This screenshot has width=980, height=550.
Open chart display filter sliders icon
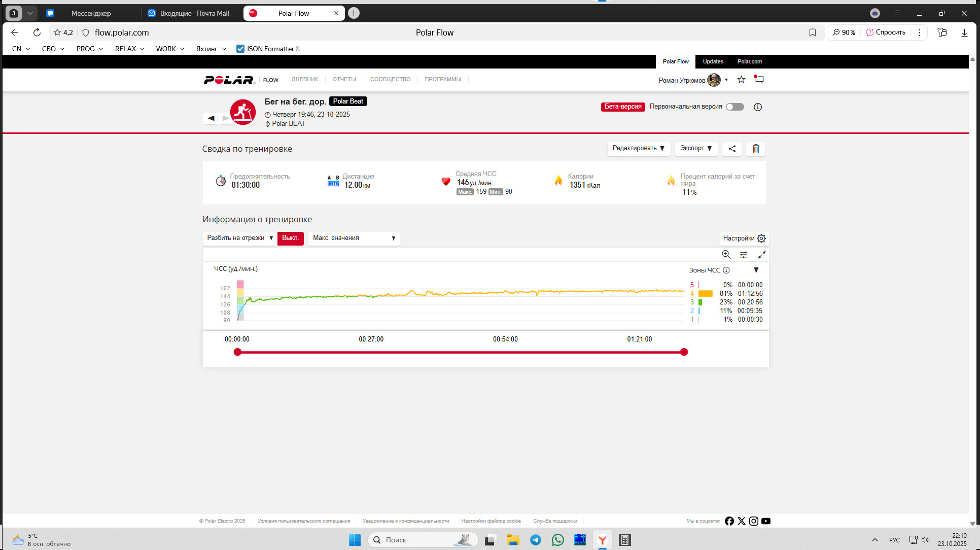pyautogui.click(x=744, y=255)
